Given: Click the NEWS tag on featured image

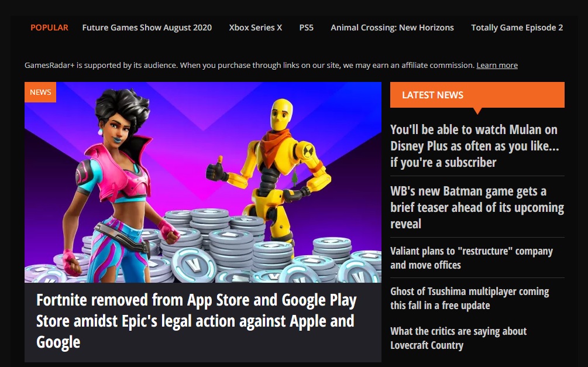Looking at the screenshot, I should pyautogui.click(x=40, y=92).
